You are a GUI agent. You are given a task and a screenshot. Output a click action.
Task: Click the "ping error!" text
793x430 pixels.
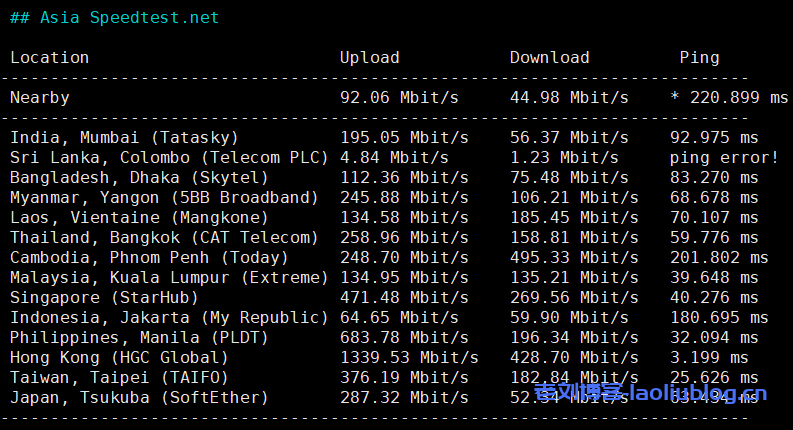[723, 158]
